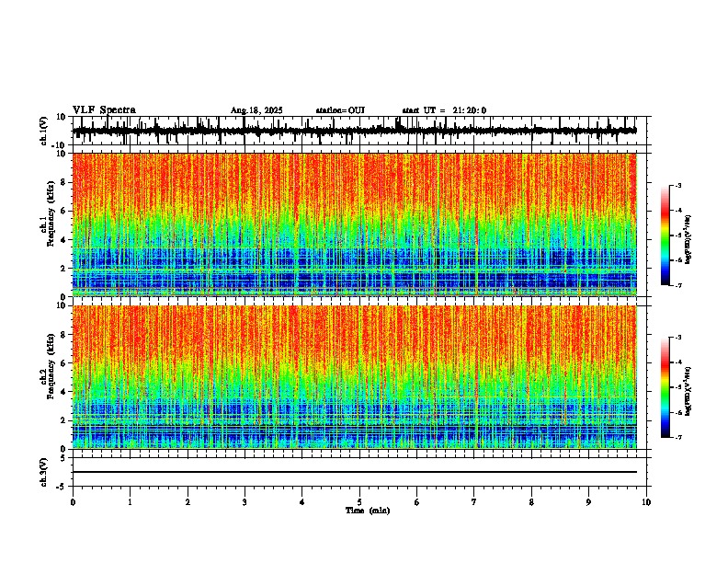Click the flat line in ch.3(V) panel
The image size is (728, 563).
tap(355, 472)
